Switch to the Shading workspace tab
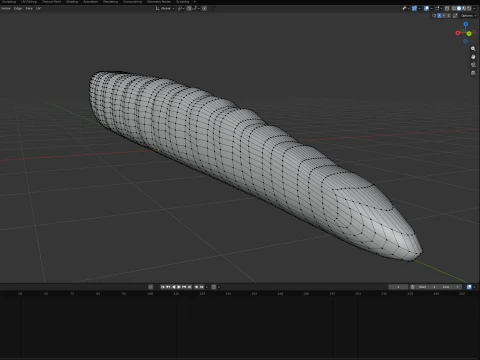The width and height of the screenshot is (480, 360). (72, 2)
